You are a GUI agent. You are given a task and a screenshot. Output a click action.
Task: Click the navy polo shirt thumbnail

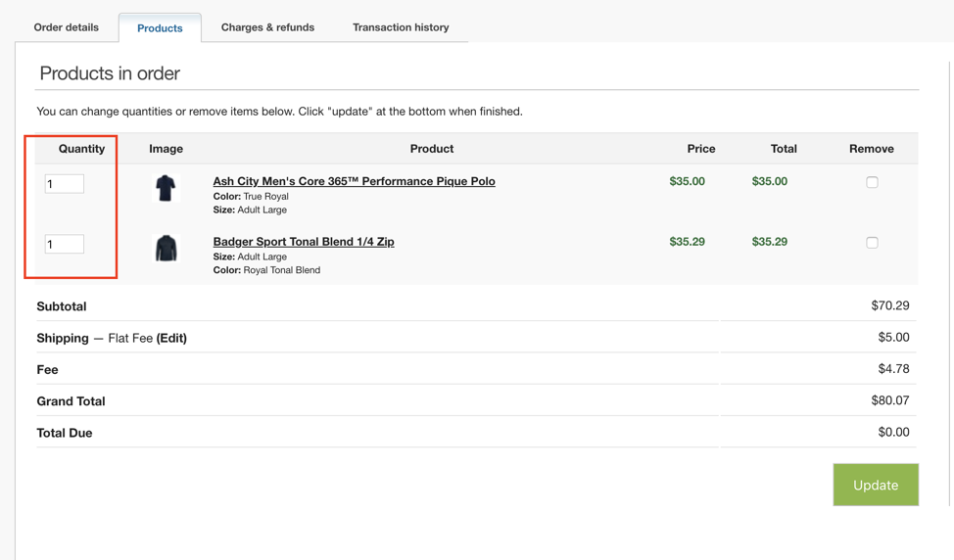coord(166,188)
